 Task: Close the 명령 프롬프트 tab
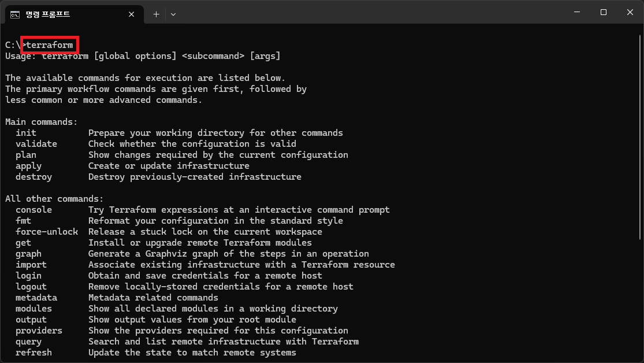tap(132, 14)
